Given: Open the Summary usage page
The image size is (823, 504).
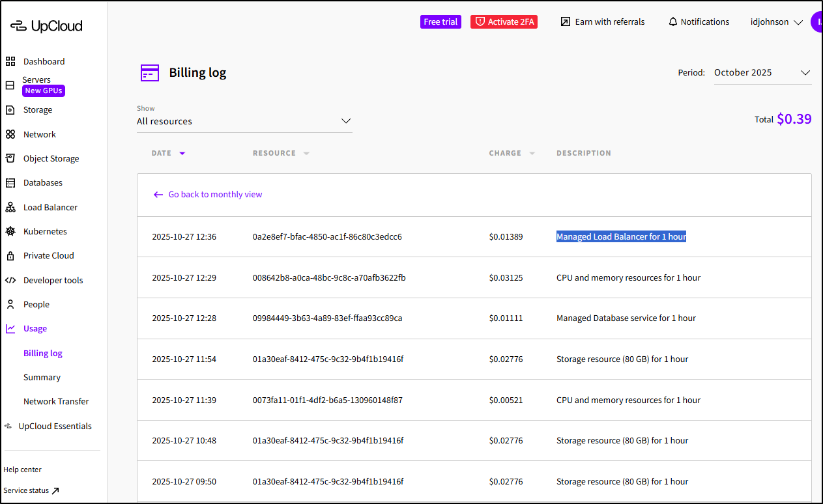Looking at the screenshot, I should [42, 377].
